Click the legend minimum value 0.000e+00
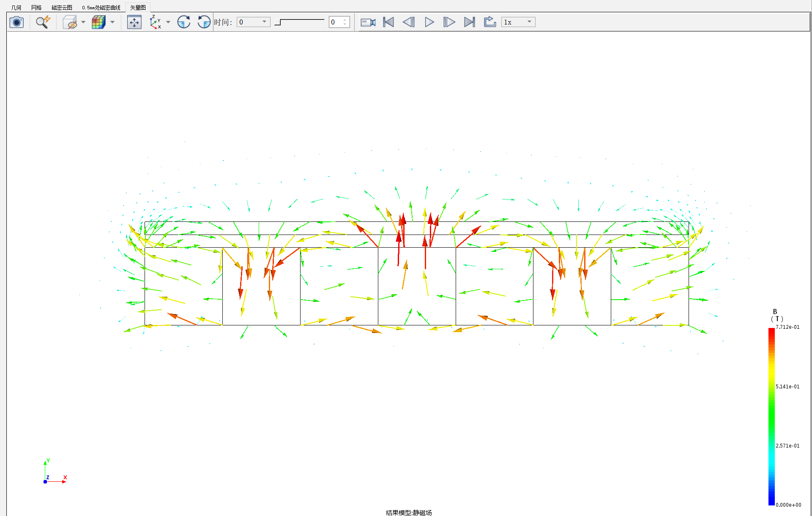 tap(788, 505)
